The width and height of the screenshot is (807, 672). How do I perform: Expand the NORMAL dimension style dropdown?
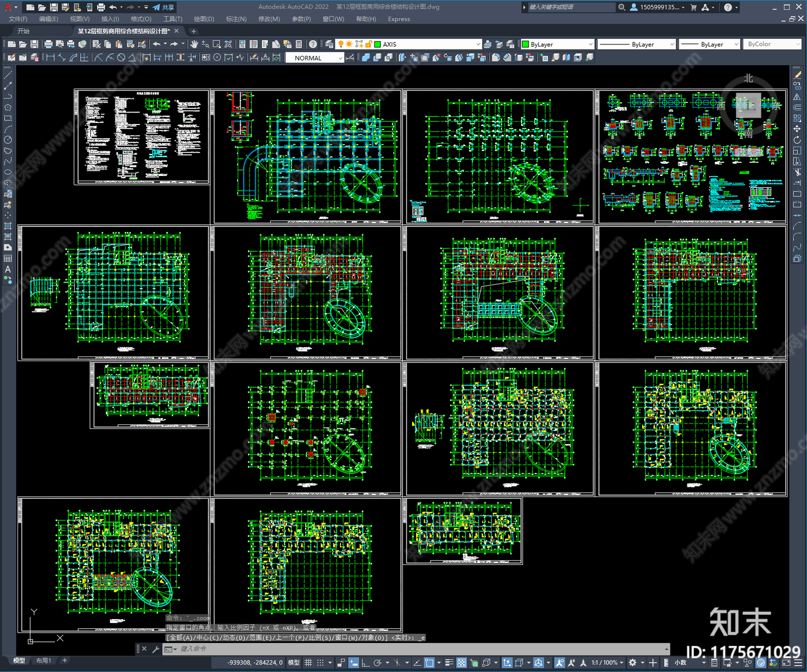(340, 58)
